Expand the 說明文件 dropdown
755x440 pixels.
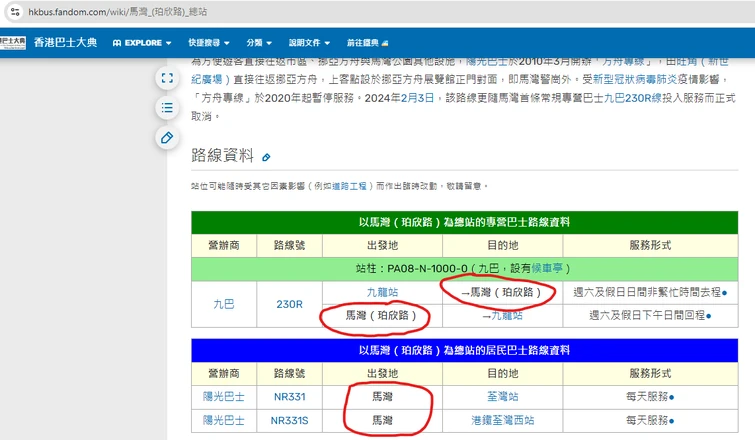(x=309, y=43)
